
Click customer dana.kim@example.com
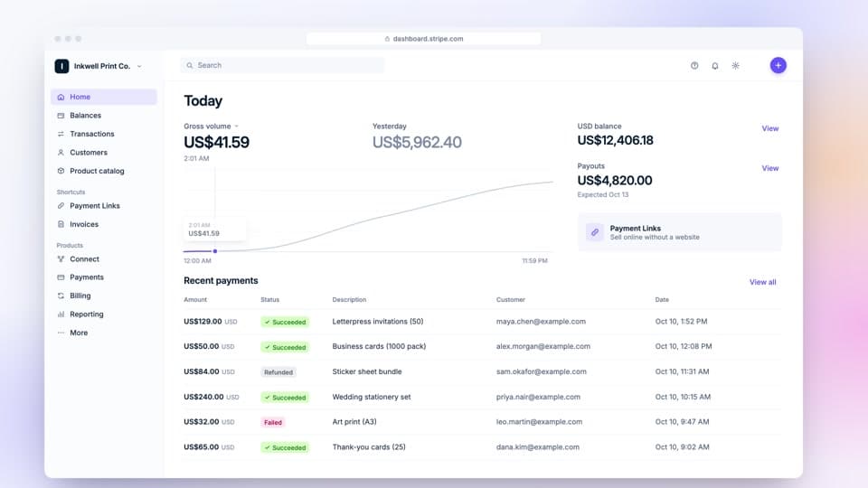[537, 447]
